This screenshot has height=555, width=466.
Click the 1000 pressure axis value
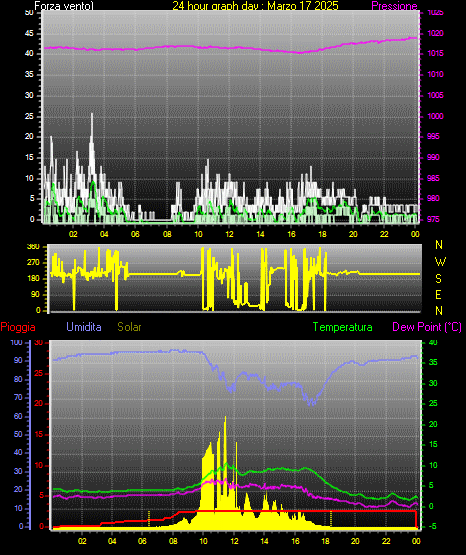pos(435,116)
